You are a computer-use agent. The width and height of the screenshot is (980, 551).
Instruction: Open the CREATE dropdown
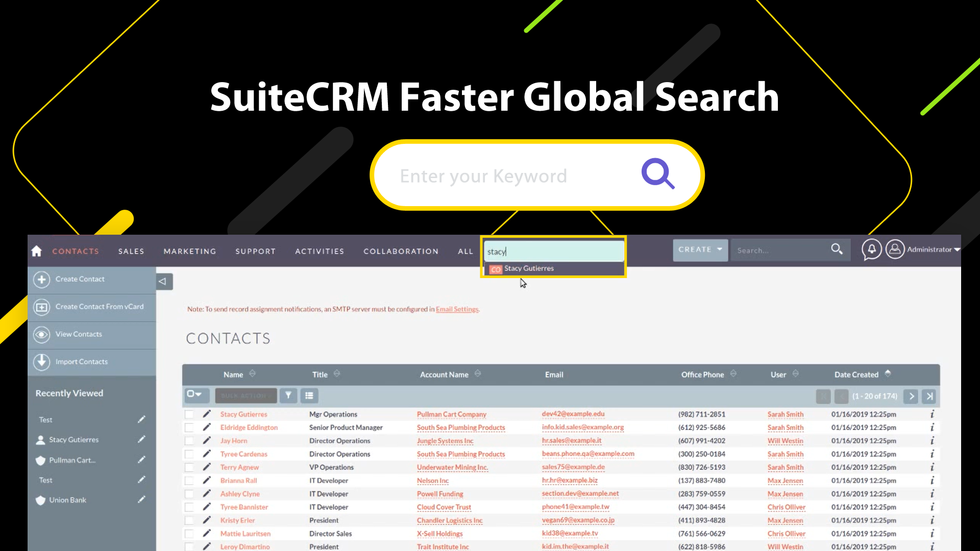(700, 250)
